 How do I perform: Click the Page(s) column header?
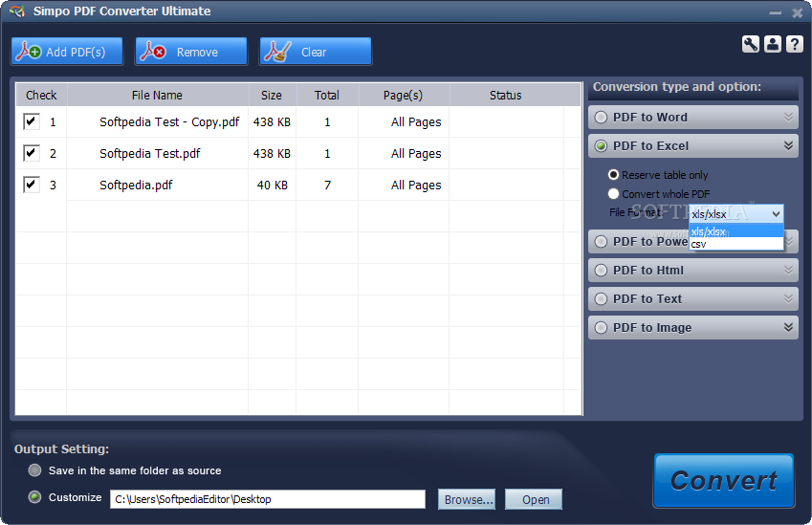404,96
